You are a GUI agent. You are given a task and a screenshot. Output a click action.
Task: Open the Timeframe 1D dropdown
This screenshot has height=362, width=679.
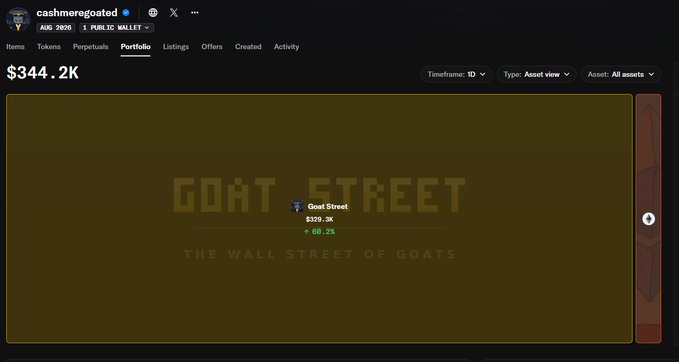456,74
